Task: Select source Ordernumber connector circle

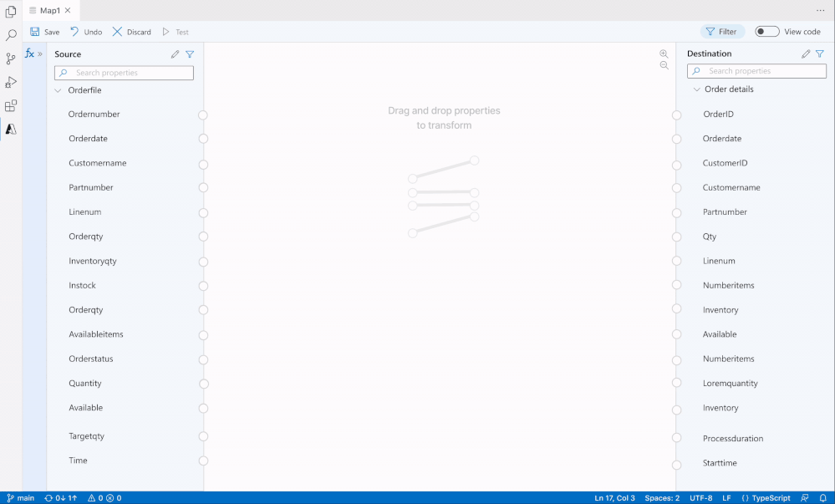Action: (203, 115)
